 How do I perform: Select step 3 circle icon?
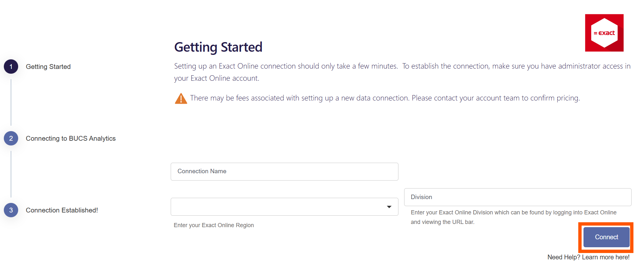[11, 210]
